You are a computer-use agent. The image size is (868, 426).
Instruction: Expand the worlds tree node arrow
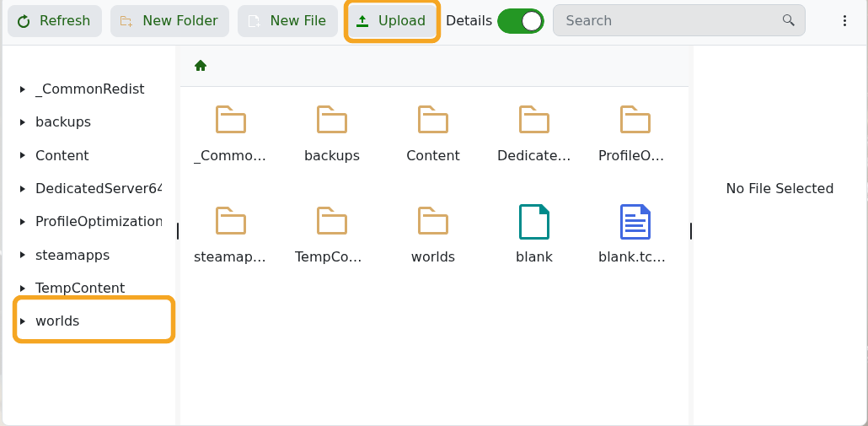(x=22, y=321)
